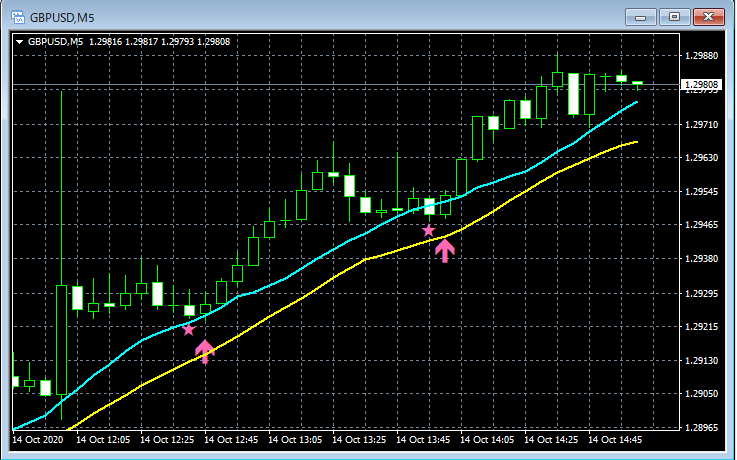Click the 14 Oct 12:05 time label

click(103, 440)
